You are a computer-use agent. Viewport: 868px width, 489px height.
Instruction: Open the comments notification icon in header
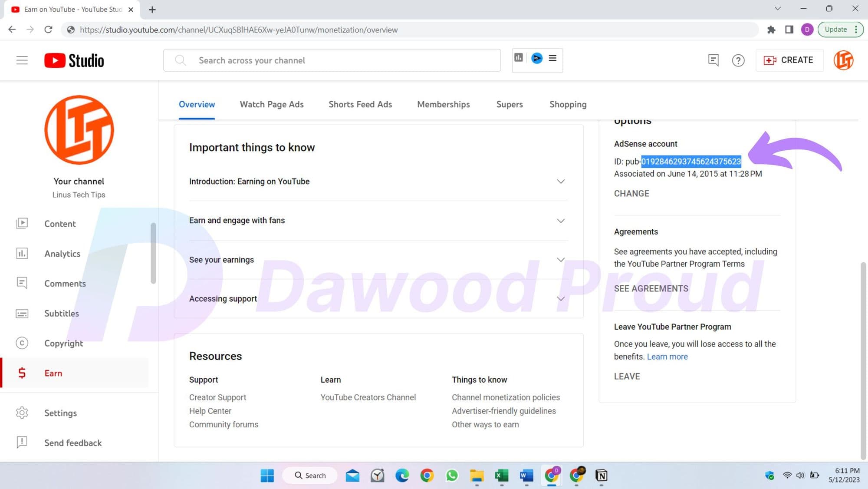pos(713,60)
